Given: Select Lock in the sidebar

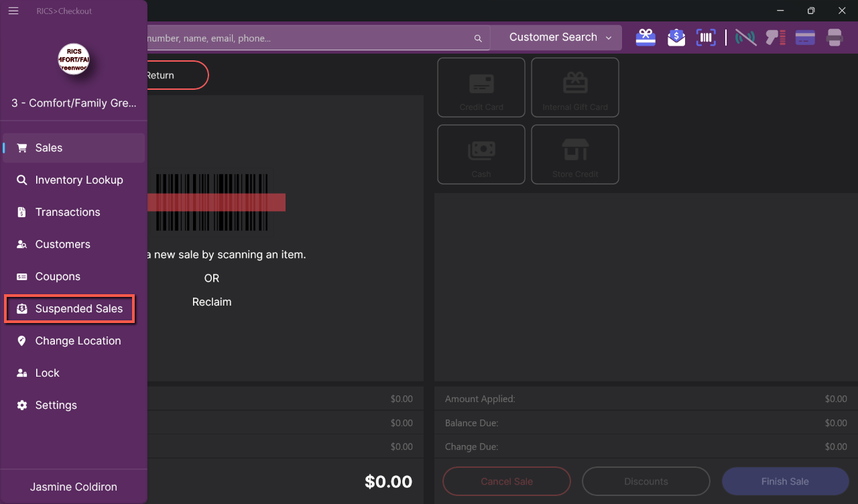Looking at the screenshot, I should pos(74,373).
